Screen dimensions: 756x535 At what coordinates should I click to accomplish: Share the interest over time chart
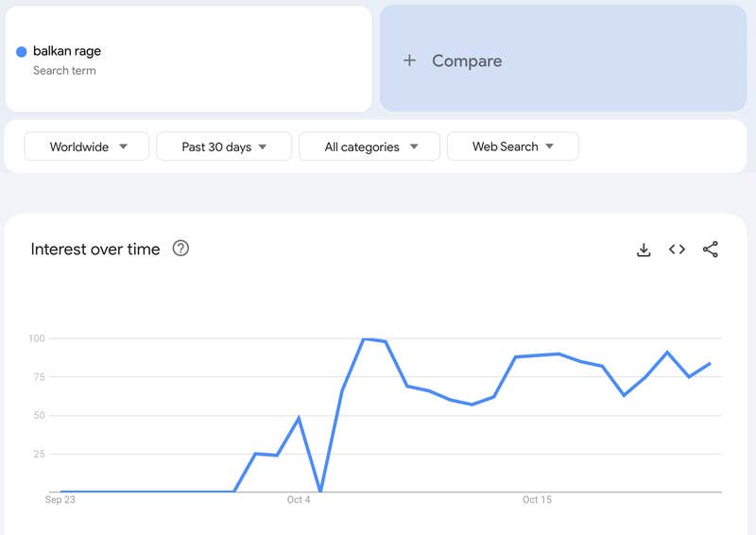[711, 250]
